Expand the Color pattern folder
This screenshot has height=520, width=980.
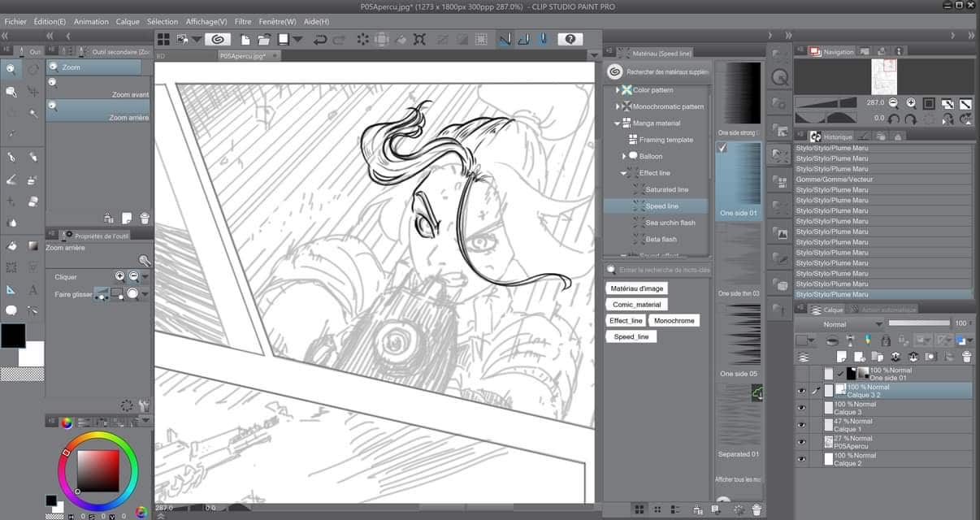pyautogui.click(x=618, y=90)
